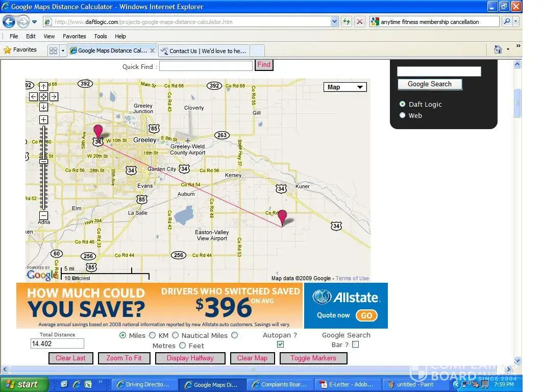The width and height of the screenshot is (543, 392).
Task: Click the Favorites star icon
Action: click(7, 50)
